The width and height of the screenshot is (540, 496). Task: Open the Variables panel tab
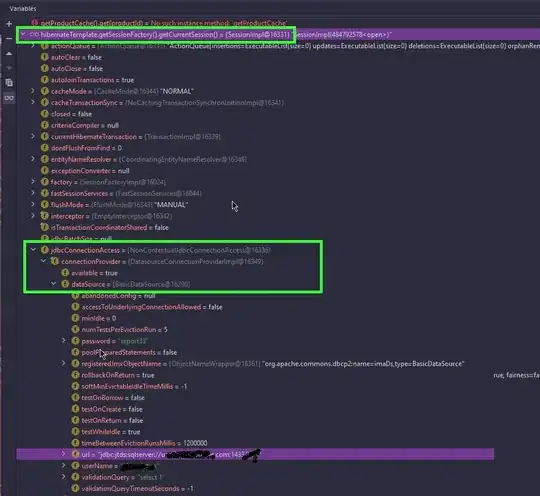[x=23, y=9]
